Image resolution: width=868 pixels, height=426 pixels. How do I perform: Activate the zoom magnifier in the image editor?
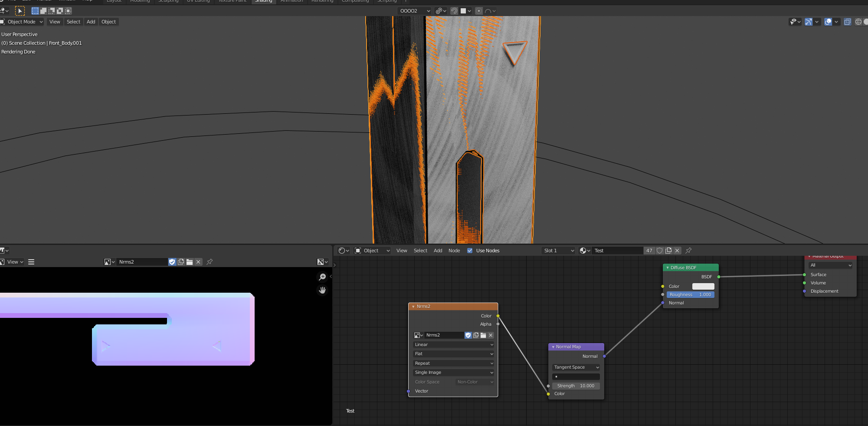point(322,277)
